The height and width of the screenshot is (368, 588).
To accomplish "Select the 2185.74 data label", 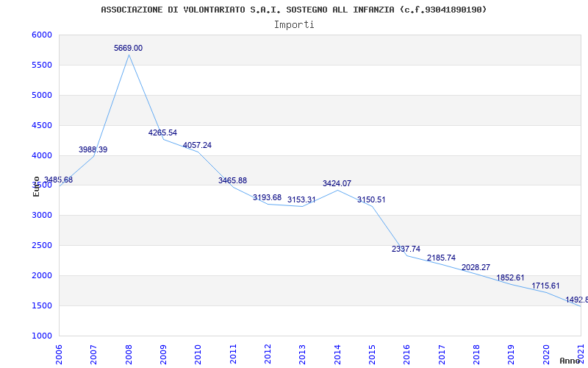I will pos(442,258).
